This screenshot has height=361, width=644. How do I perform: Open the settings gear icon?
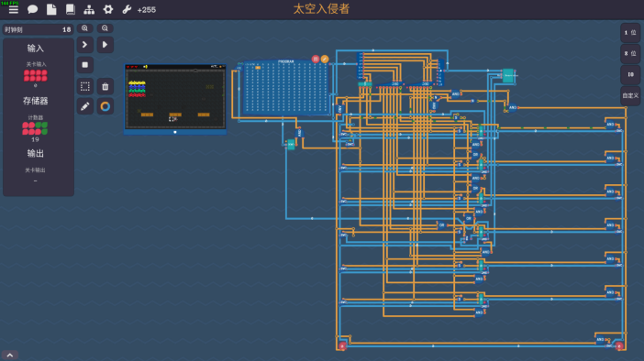tap(108, 9)
